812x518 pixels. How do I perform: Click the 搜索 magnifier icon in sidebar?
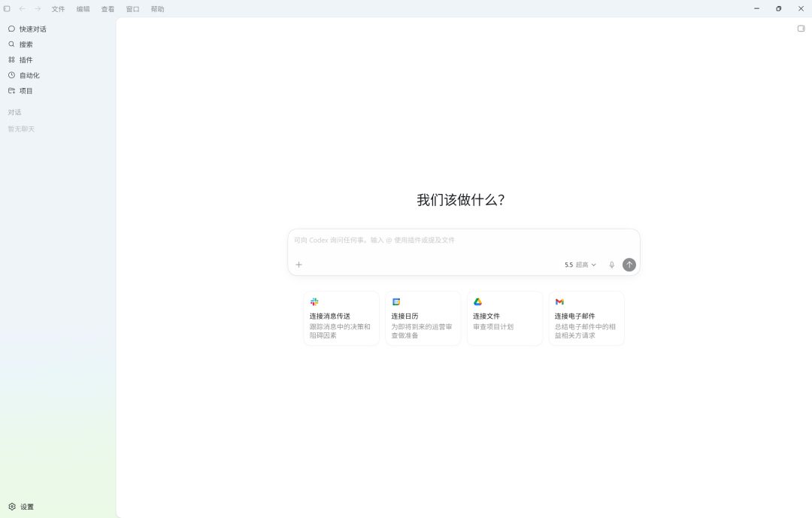pos(11,44)
